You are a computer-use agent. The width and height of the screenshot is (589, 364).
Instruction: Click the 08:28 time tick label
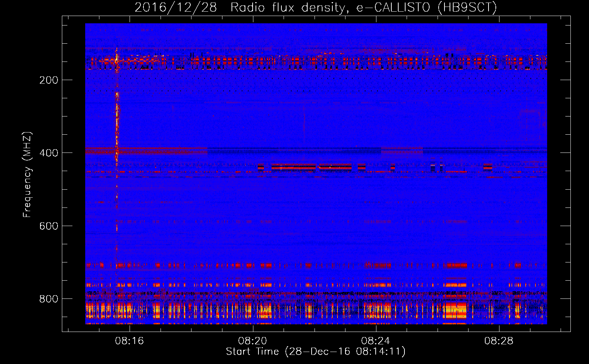click(499, 341)
